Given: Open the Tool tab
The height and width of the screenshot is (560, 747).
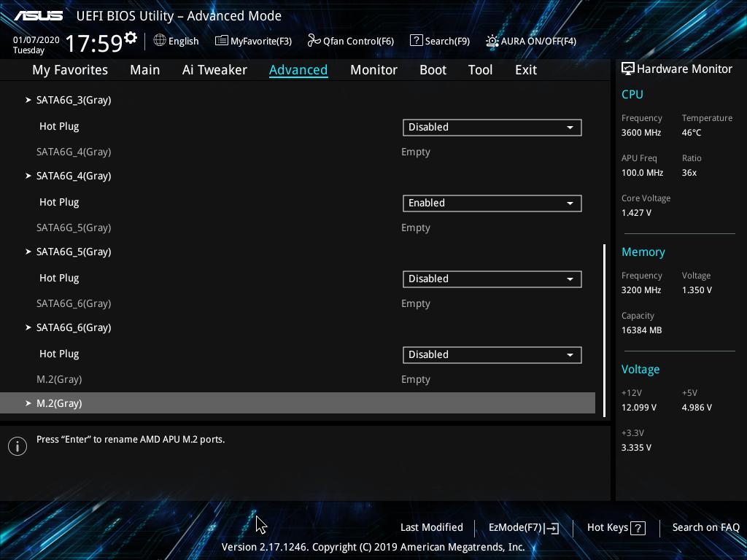Looking at the screenshot, I should [x=480, y=70].
